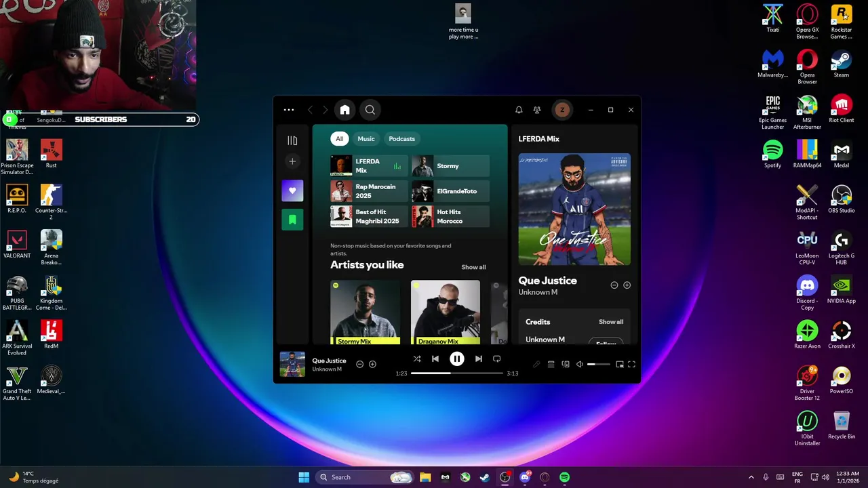Toggle shuffle playback
This screenshot has height=488, width=868.
pos(417,359)
